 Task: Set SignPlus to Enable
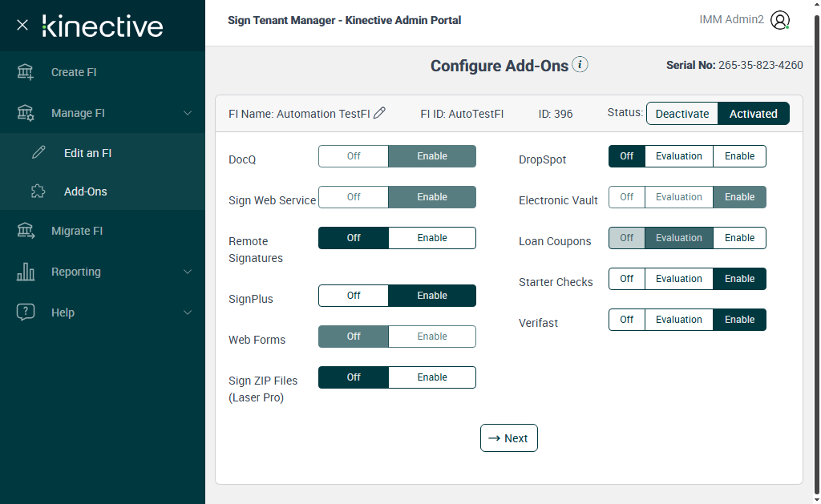point(432,295)
